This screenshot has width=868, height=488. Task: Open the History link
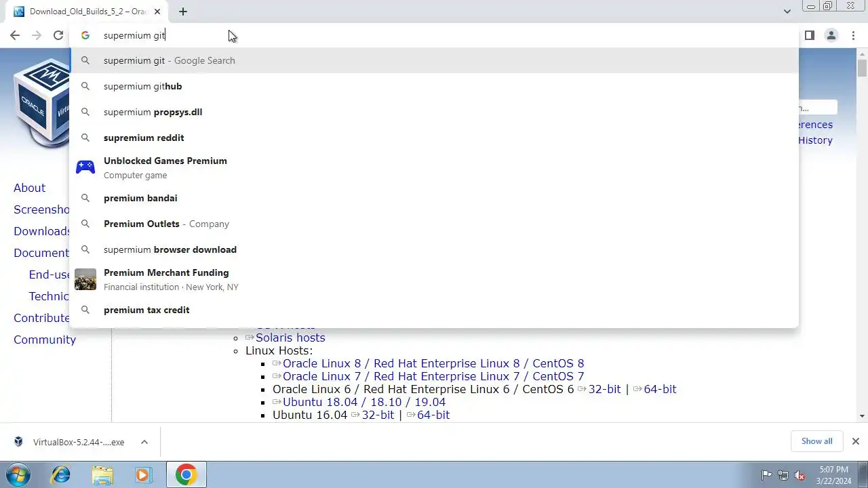pos(815,140)
